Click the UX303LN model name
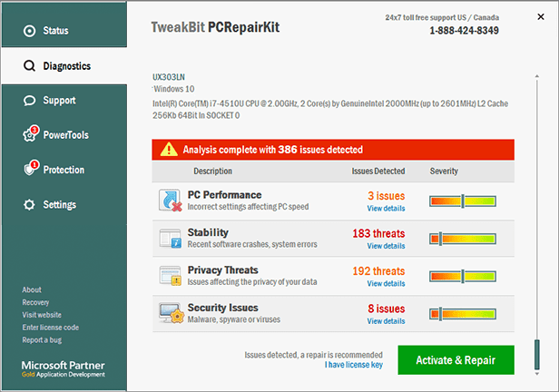 click(169, 77)
